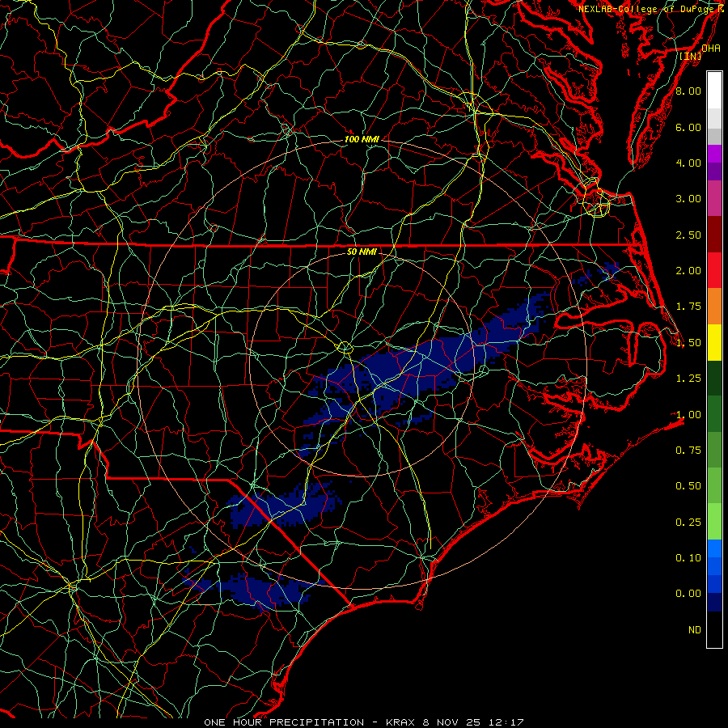
Task: Click the 0.10 legend value
Action: (x=688, y=558)
